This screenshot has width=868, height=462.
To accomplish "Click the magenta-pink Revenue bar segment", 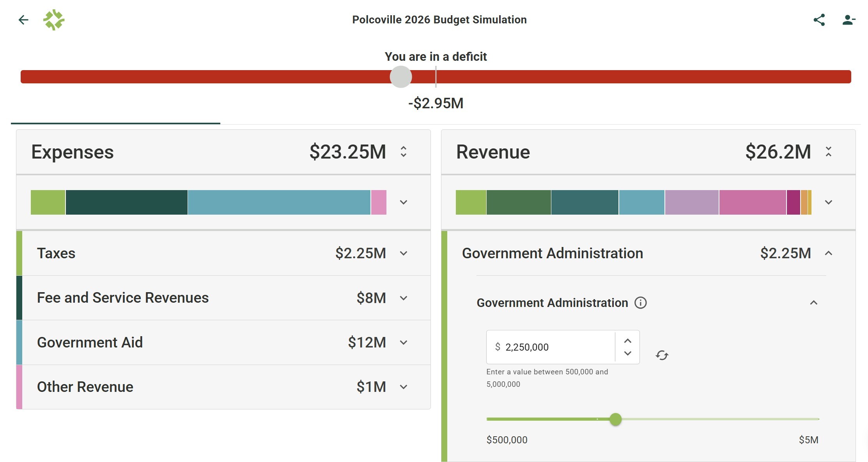I will pyautogui.click(x=753, y=202).
